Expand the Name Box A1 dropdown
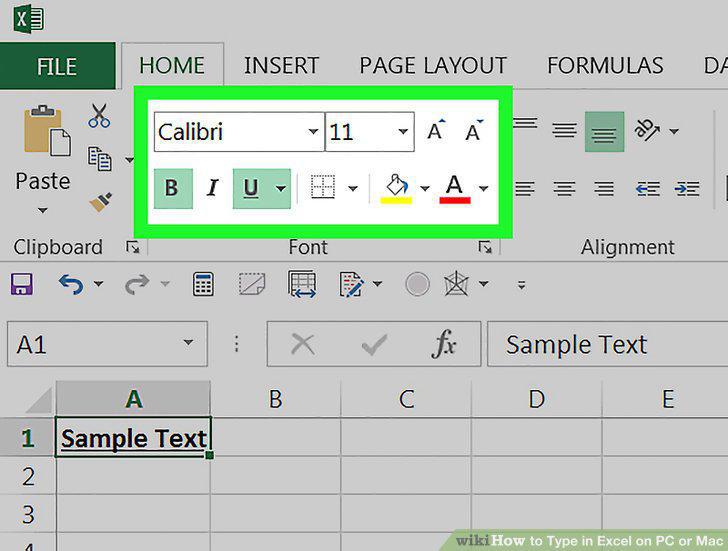The image size is (728, 551). (x=188, y=343)
